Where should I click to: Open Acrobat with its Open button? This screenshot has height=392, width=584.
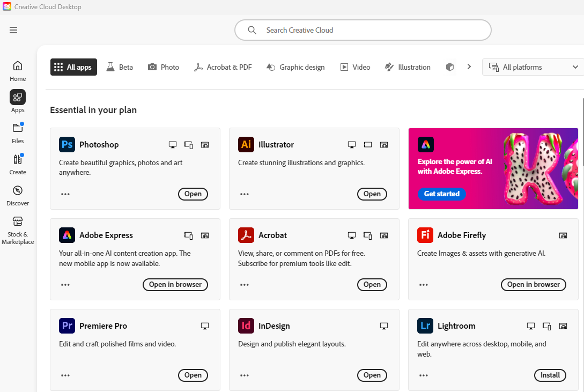[372, 284]
